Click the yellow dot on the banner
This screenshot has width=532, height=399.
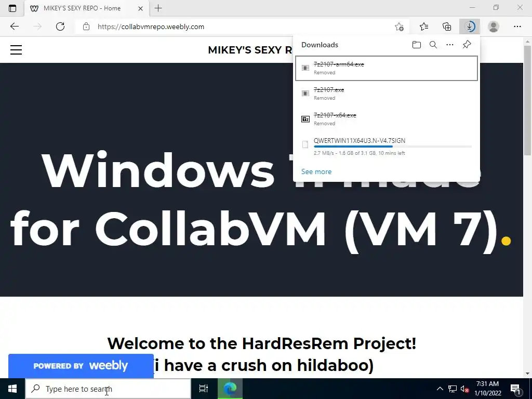[506, 241]
